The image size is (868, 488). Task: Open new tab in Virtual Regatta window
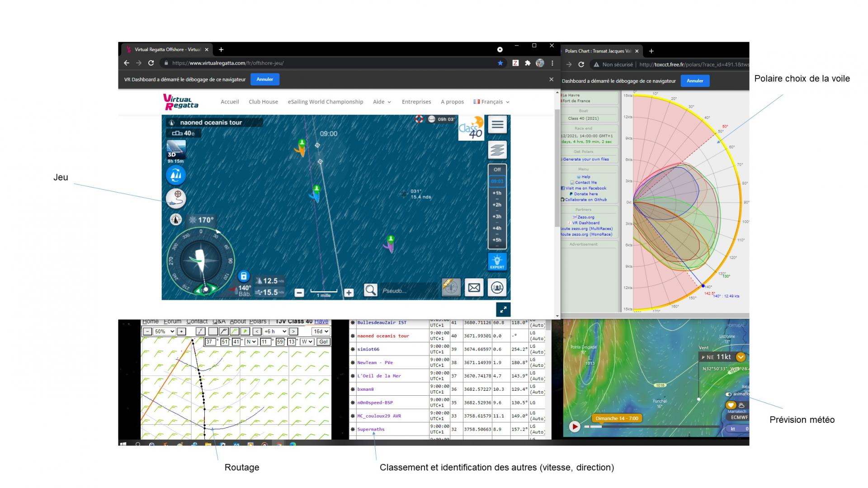pos(221,49)
